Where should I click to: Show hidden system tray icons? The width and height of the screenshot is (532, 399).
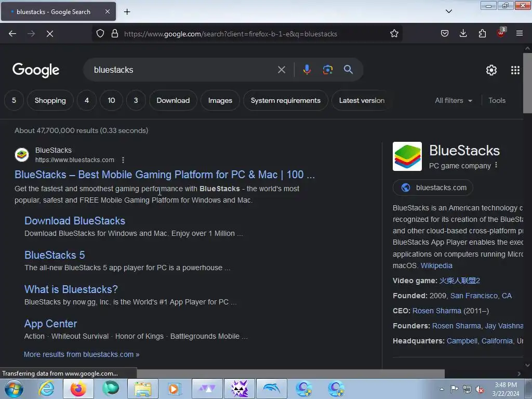tap(442, 390)
